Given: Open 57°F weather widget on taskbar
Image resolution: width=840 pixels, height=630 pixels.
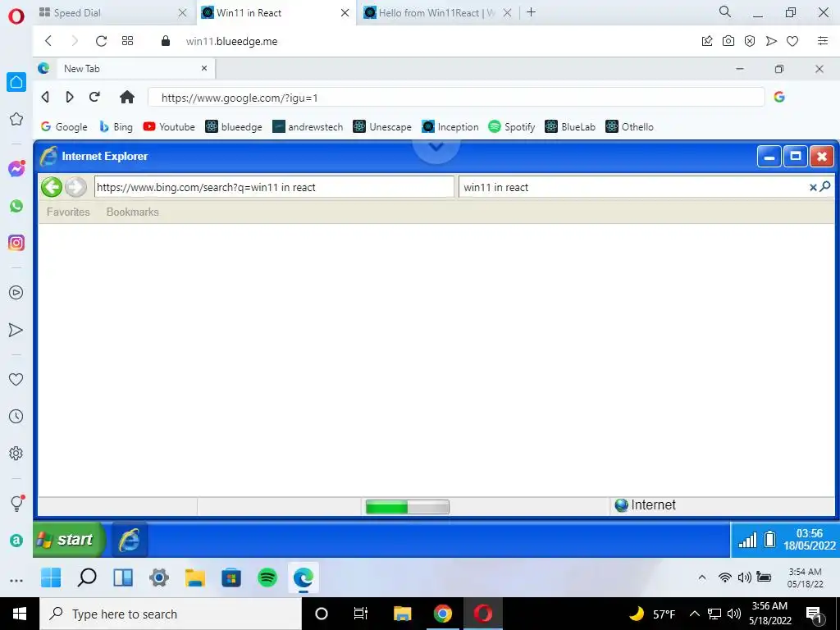Looking at the screenshot, I should tap(652, 614).
